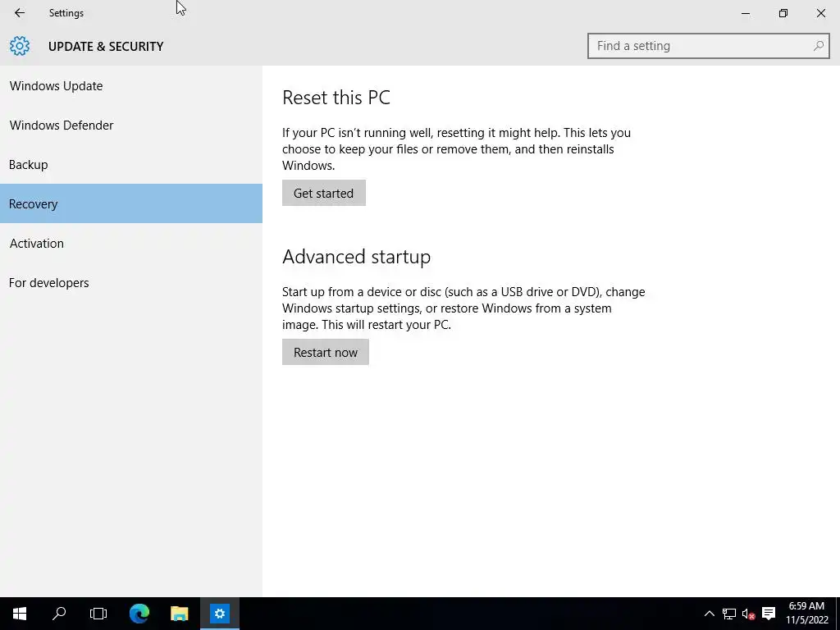Launch Microsoft Edge from the taskbar
The width and height of the screenshot is (840, 630).
point(139,614)
